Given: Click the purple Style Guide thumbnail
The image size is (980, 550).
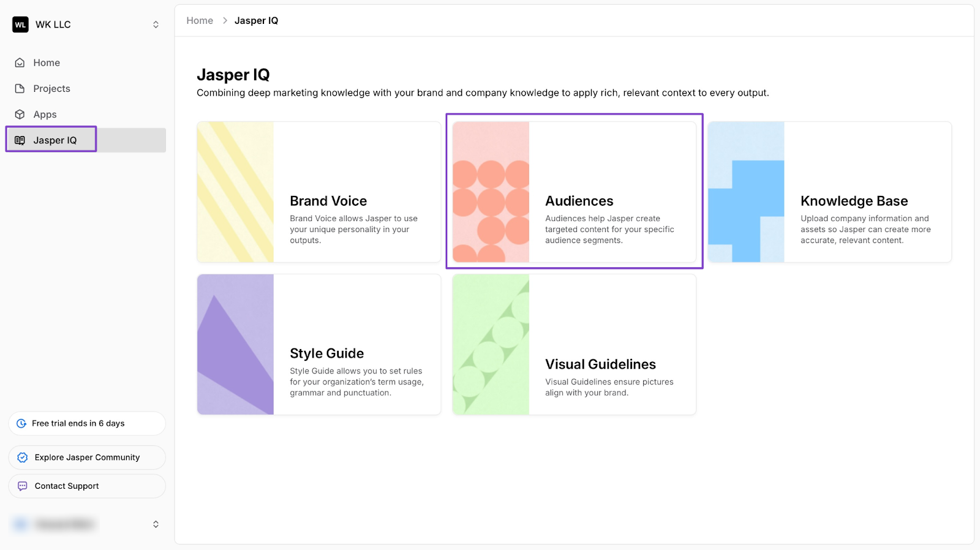Looking at the screenshot, I should 235,344.
